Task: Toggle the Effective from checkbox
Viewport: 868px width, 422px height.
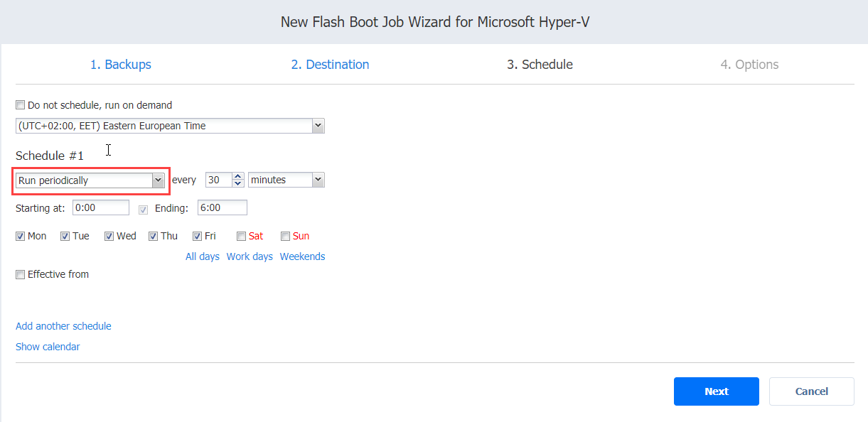Action: click(21, 275)
